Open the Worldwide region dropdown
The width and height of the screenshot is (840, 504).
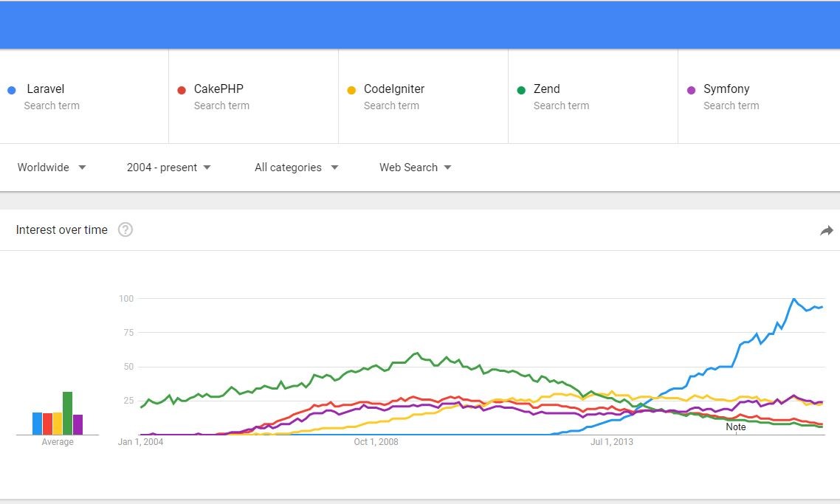[52, 168]
